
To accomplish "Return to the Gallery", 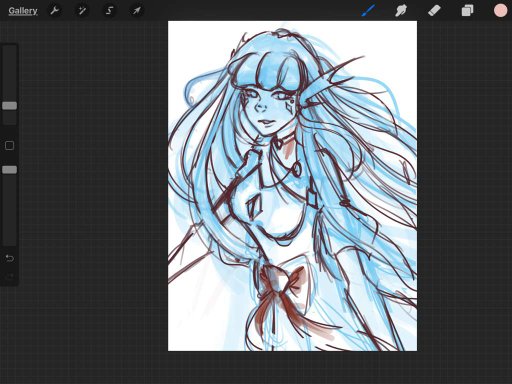I will point(23,11).
